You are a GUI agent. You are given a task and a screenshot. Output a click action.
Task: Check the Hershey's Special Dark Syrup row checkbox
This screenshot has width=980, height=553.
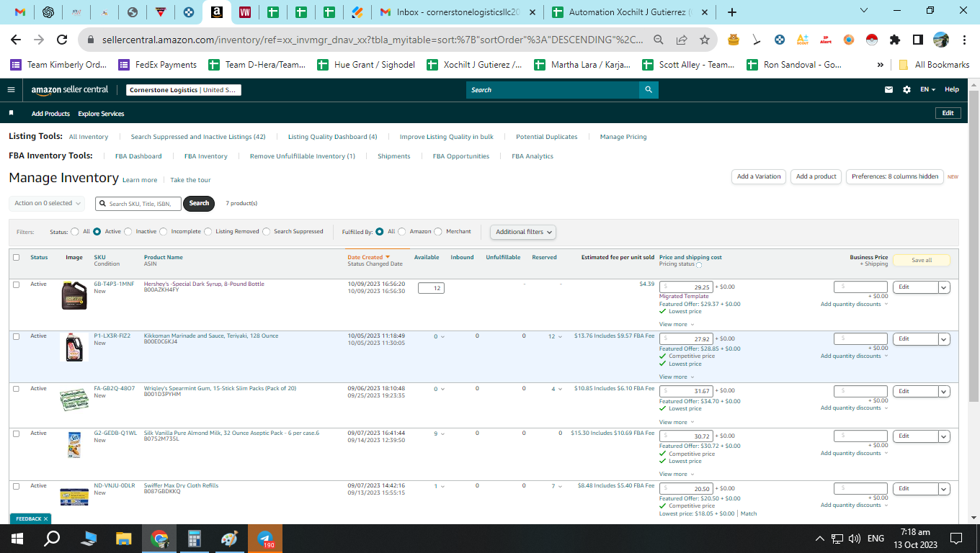(x=16, y=284)
